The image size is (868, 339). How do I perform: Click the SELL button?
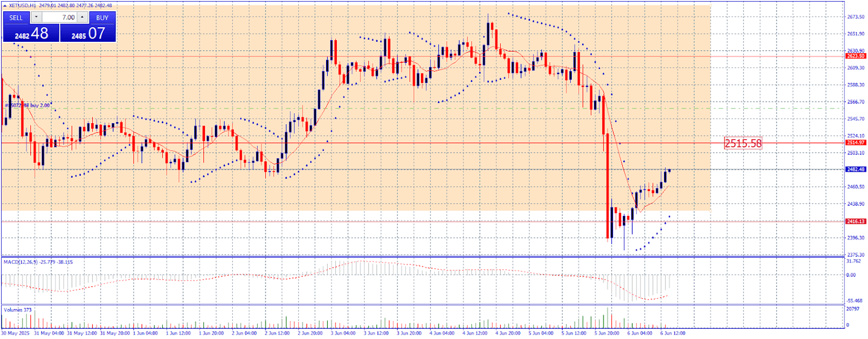tap(16, 18)
